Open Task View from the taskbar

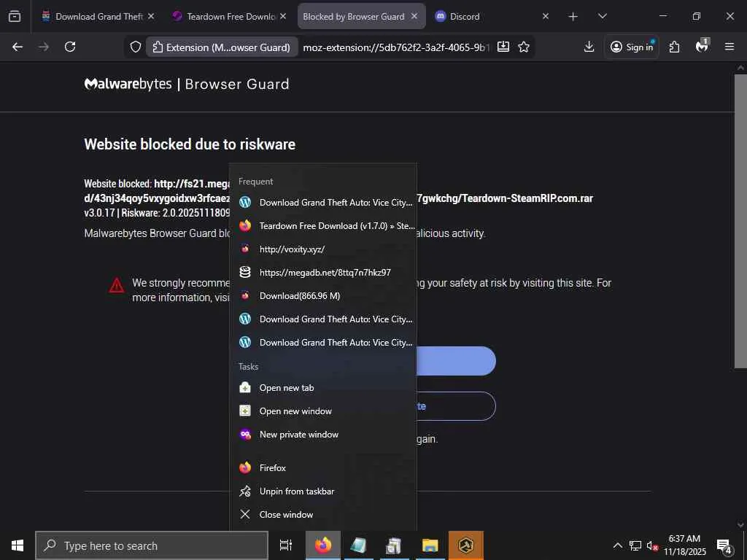[x=286, y=545]
